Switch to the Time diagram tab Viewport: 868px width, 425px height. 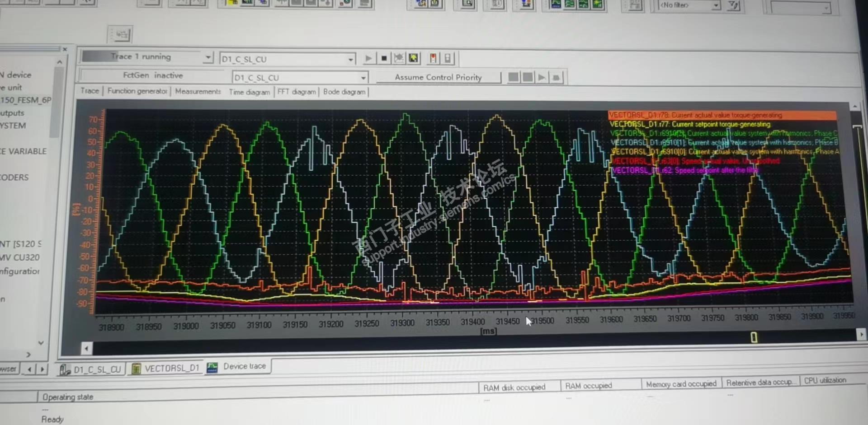249,92
